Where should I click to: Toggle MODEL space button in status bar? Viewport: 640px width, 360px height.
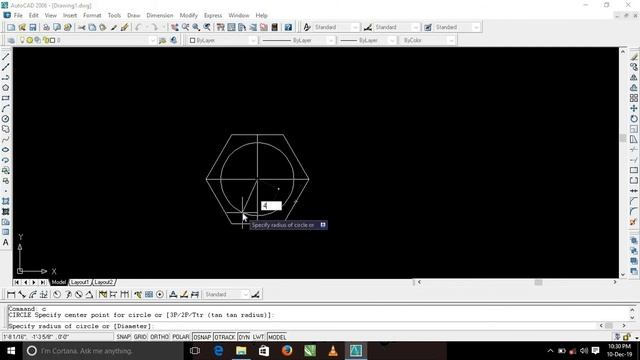click(x=277, y=337)
